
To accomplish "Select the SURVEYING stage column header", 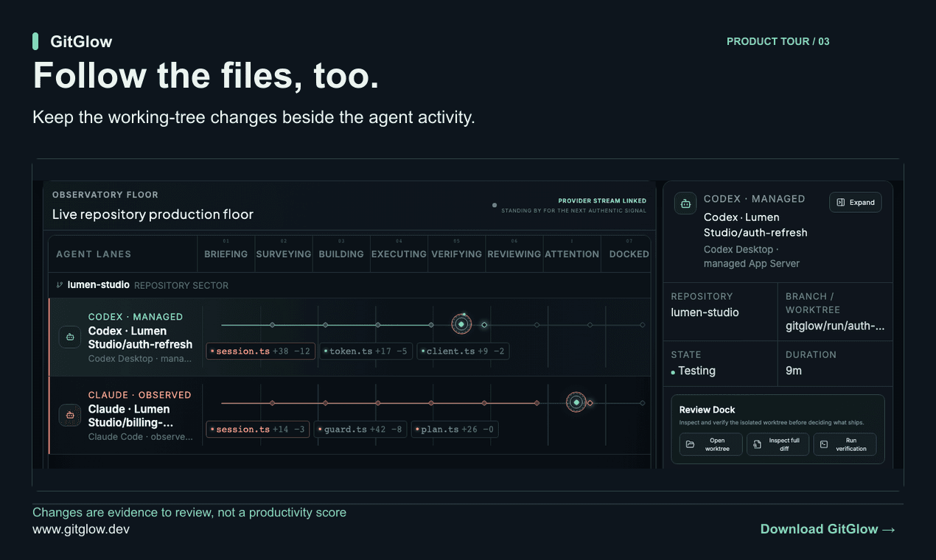I will [284, 253].
